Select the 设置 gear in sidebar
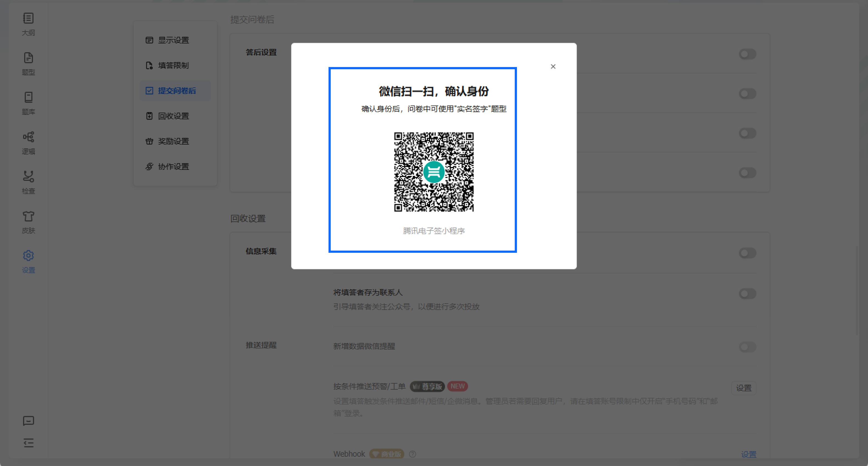 tap(28, 262)
